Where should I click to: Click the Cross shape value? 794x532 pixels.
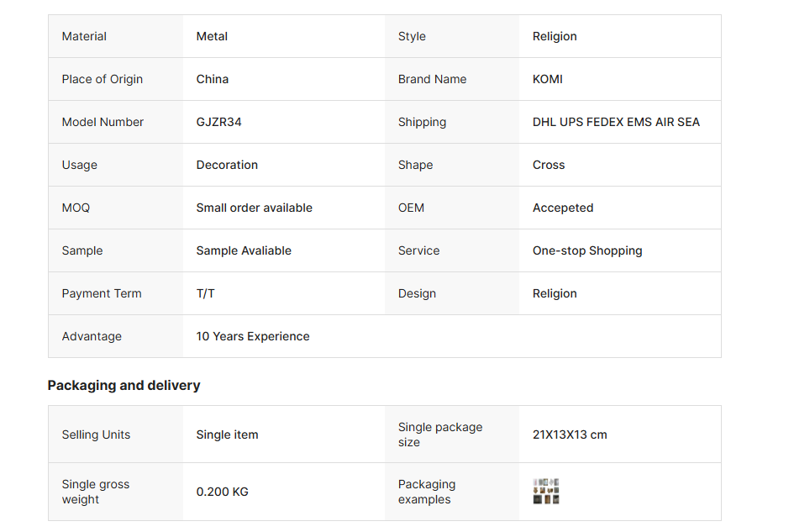549,165
